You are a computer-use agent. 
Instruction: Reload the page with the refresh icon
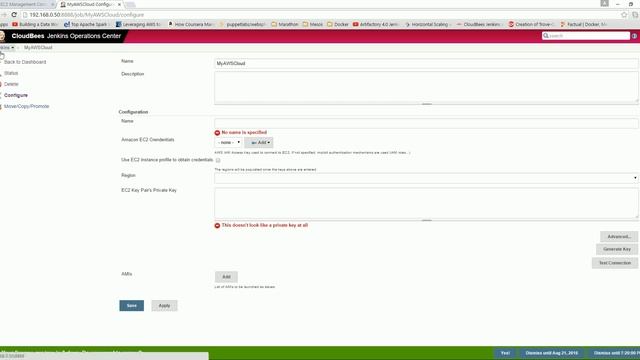pos(14,15)
